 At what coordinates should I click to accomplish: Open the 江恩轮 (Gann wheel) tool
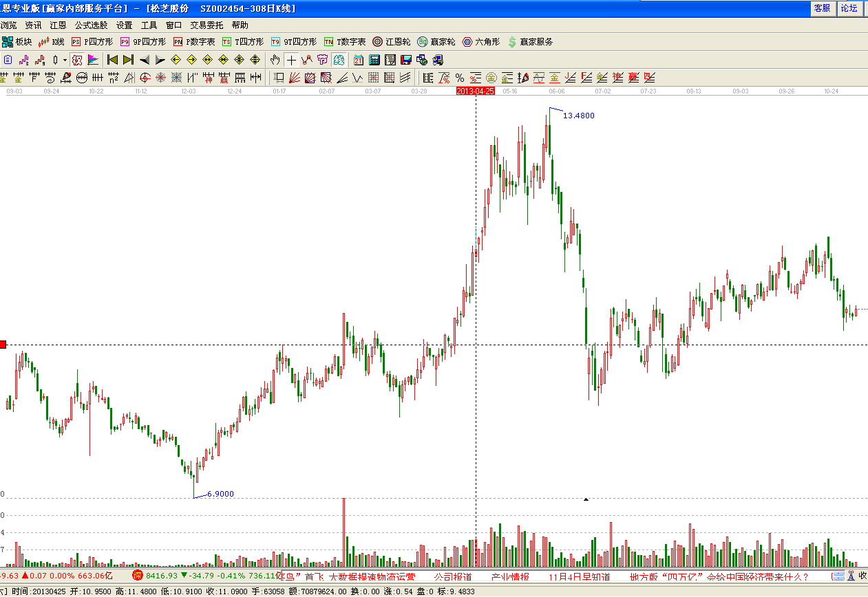tap(392, 42)
